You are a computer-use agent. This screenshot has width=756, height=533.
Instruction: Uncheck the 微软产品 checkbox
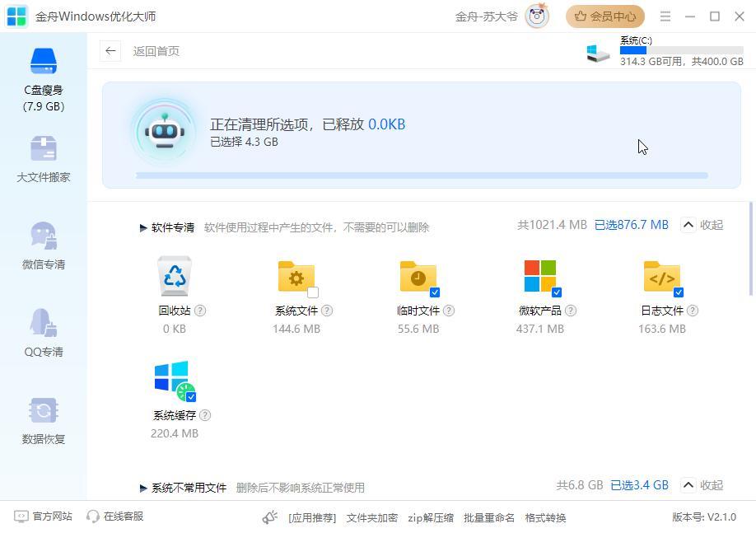click(x=557, y=292)
